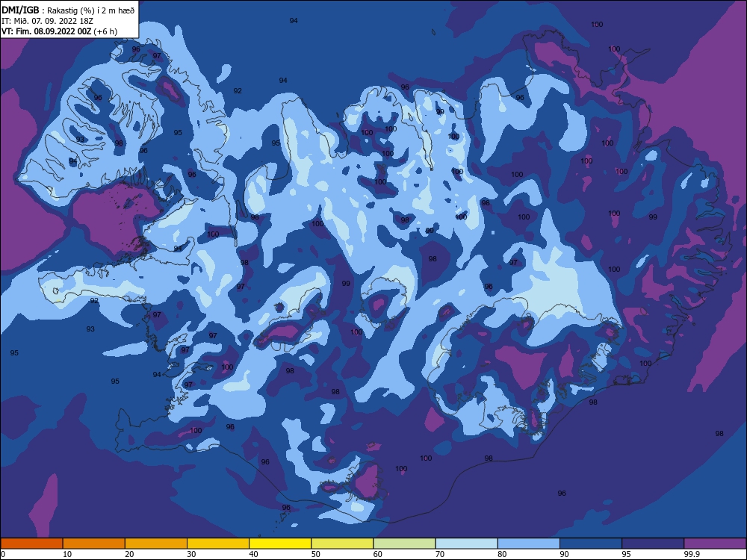Click the 'IT: Mið. 07. 09. 2022 18Z' line
747x560 pixels.
[x=47, y=21]
